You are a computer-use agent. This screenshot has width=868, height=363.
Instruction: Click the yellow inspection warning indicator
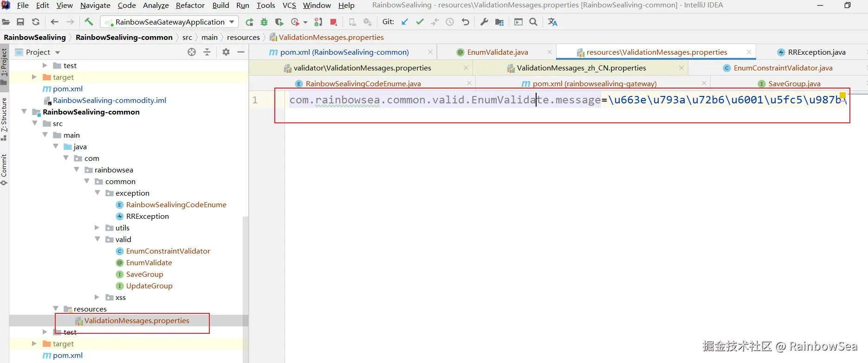tap(842, 96)
